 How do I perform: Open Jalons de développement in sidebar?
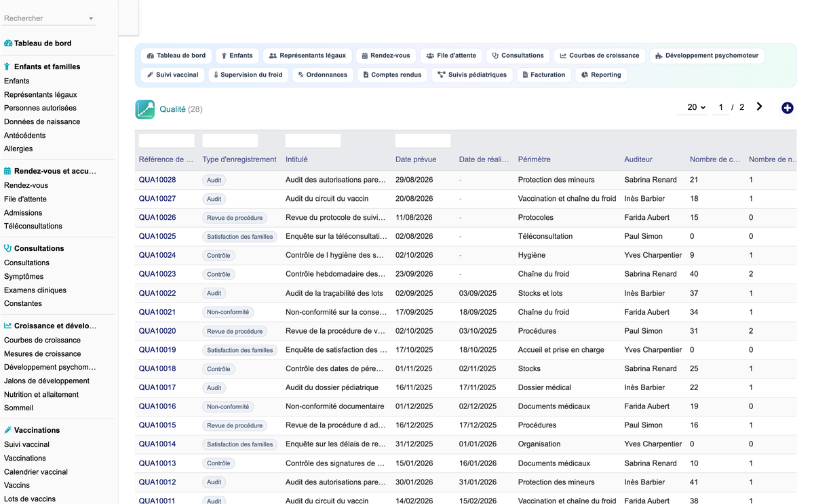point(47,381)
